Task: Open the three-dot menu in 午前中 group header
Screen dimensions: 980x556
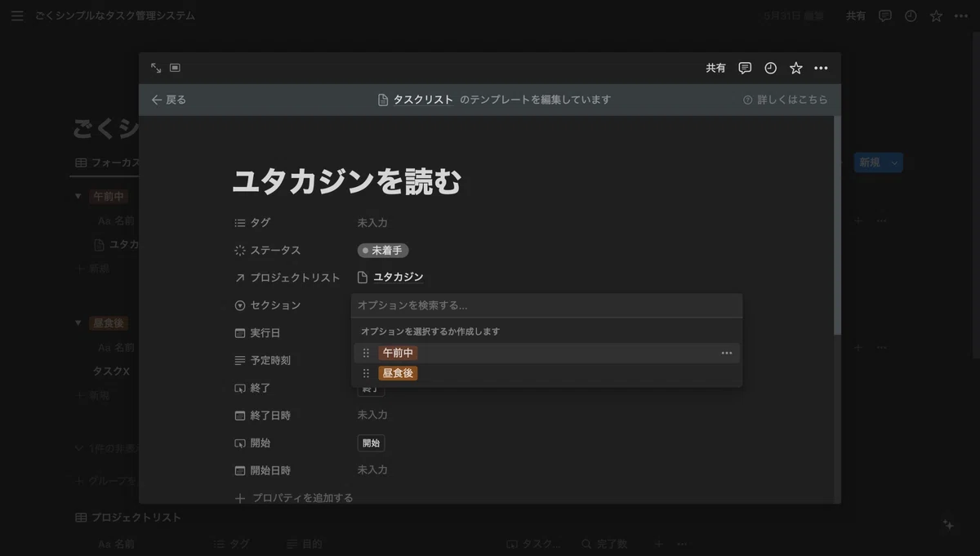Action: (x=881, y=220)
